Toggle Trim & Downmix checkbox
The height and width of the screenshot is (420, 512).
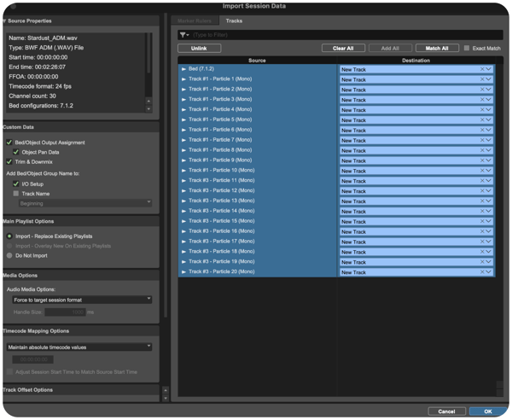point(9,161)
